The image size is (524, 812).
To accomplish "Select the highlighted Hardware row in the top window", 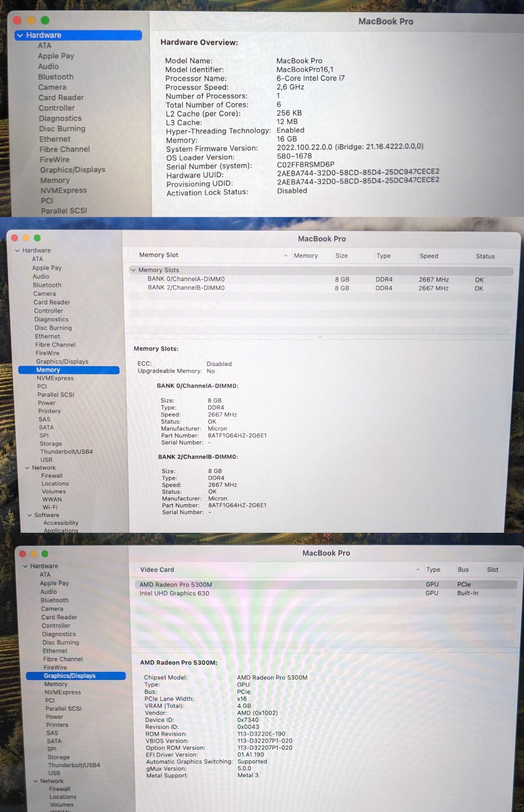I will [78, 35].
